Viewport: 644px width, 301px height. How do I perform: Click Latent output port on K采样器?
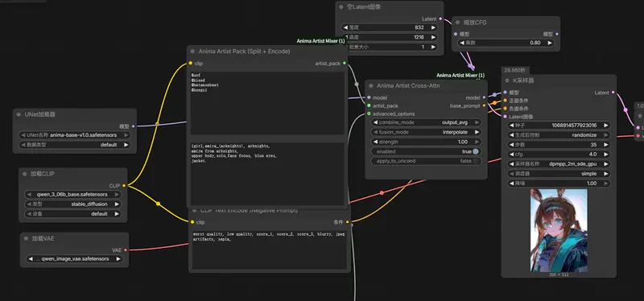click(x=613, y=93)
